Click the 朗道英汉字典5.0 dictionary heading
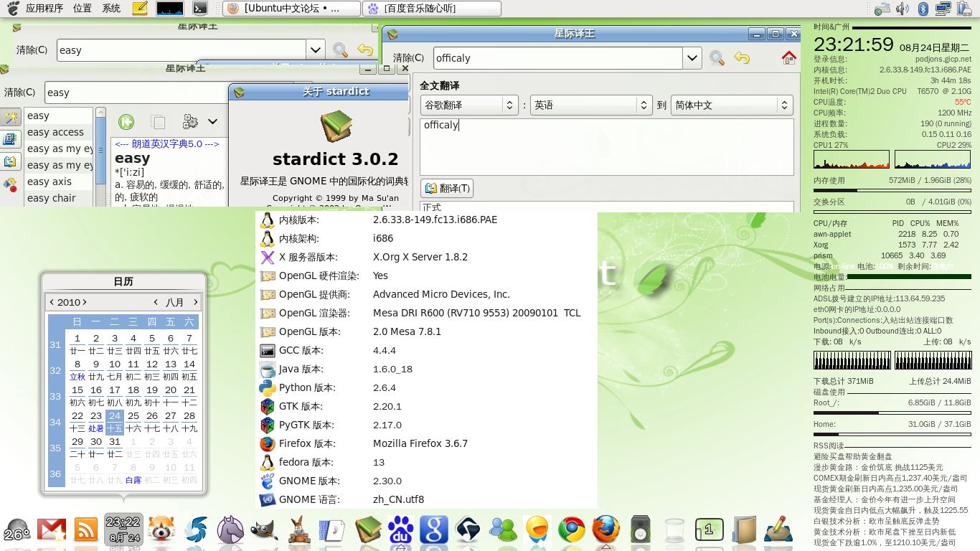Viewport: 980px width, 551px height. point(167,144)
